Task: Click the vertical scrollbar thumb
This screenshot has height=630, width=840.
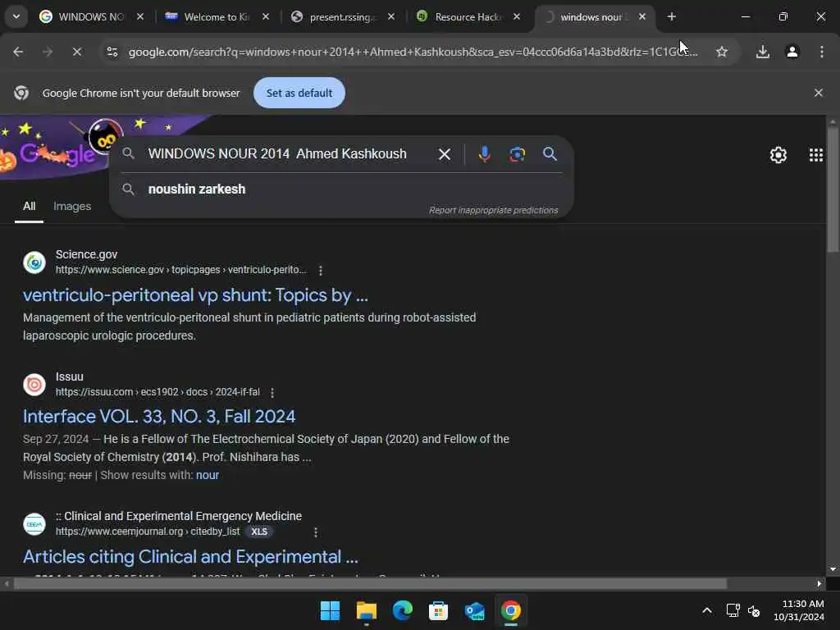Action: point(832,188)
